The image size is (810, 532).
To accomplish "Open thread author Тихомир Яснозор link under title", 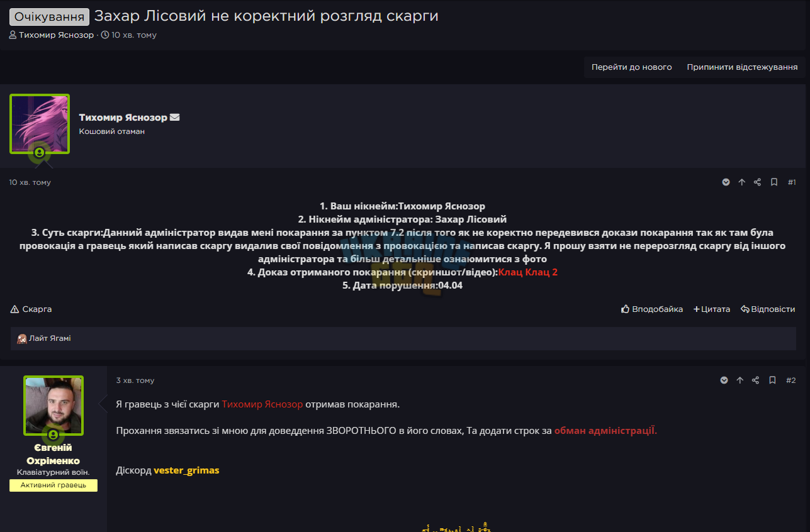I will [56, 35].
